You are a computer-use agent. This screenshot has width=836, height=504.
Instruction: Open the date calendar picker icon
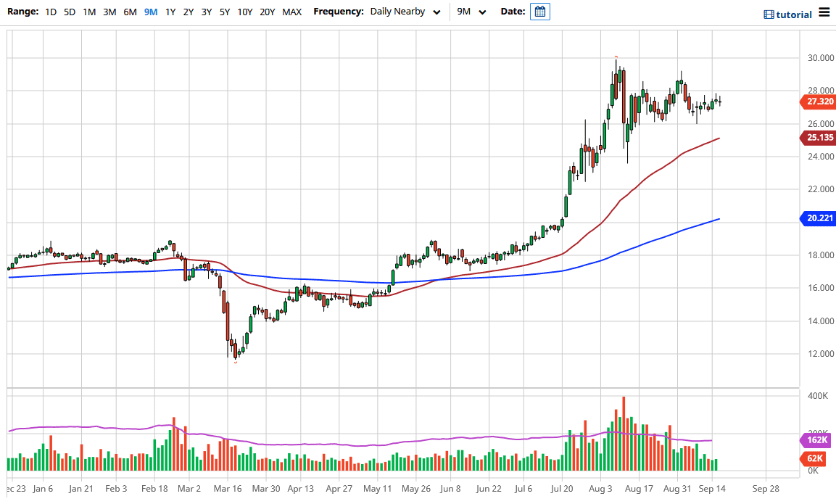tap(539, 12)
